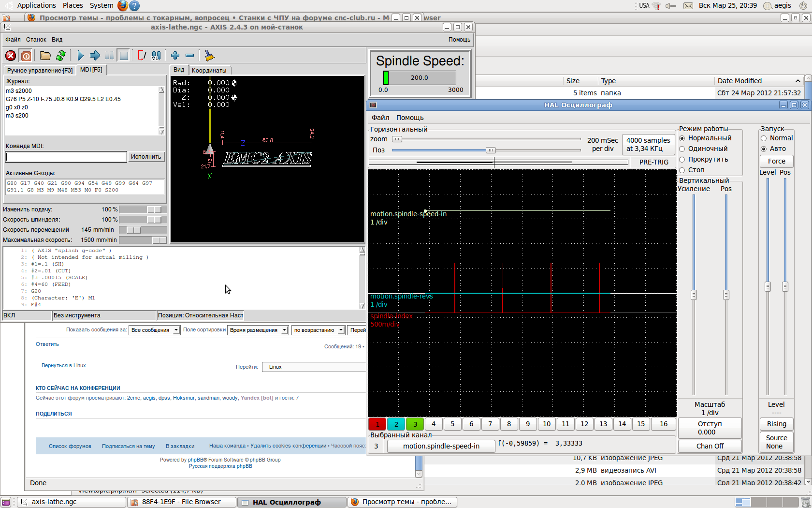Toggle the machine power icon
812x508 pixels.
[26, 56]
